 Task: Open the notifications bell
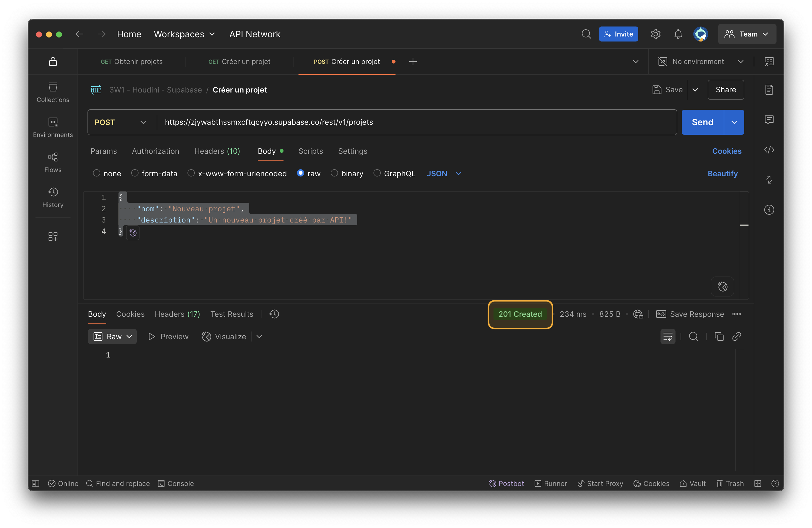[x=678, y=34]
